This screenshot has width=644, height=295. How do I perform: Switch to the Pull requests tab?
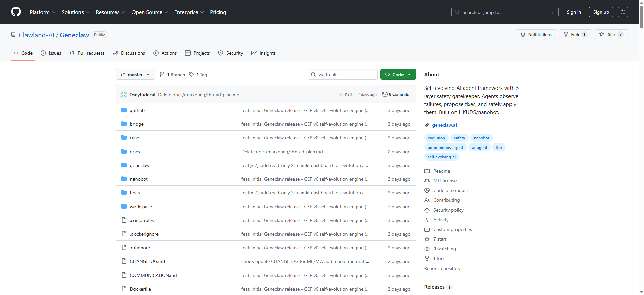click(87, 53)
